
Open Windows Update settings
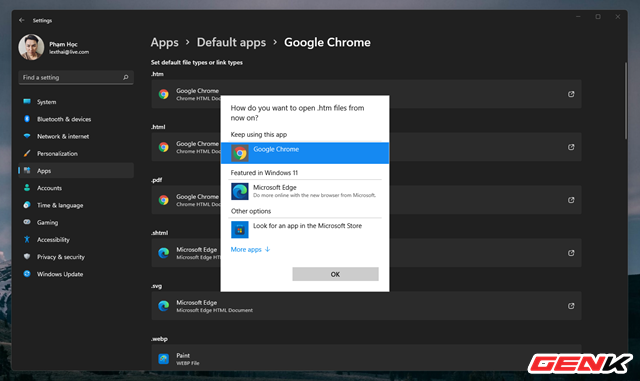coord(76,274)
